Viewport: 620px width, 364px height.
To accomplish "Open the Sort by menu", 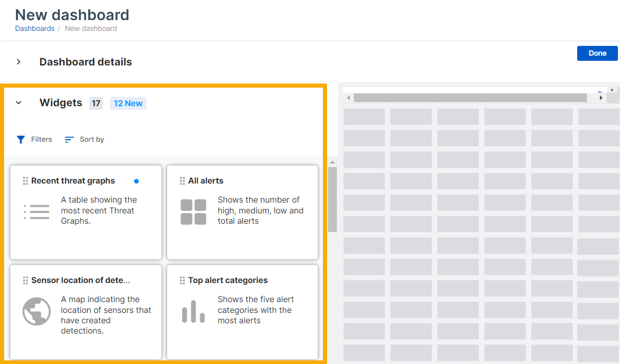I will click(85, 139).
